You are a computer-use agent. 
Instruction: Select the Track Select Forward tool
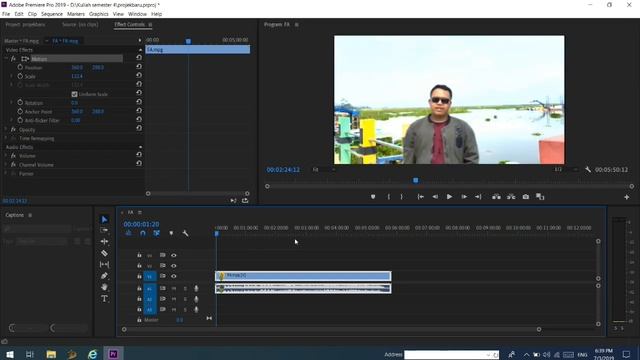click(x=104, y=230)
